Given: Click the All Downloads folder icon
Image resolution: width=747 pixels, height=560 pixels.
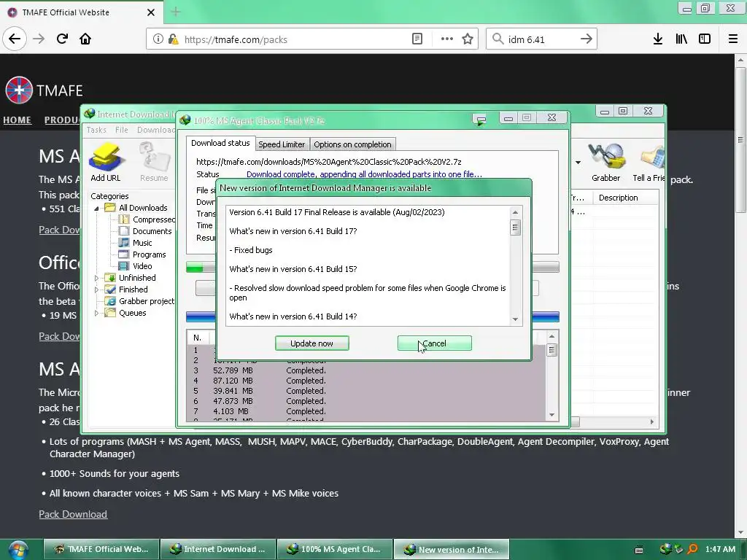Looking at the screenshot, I should [110, 208].
